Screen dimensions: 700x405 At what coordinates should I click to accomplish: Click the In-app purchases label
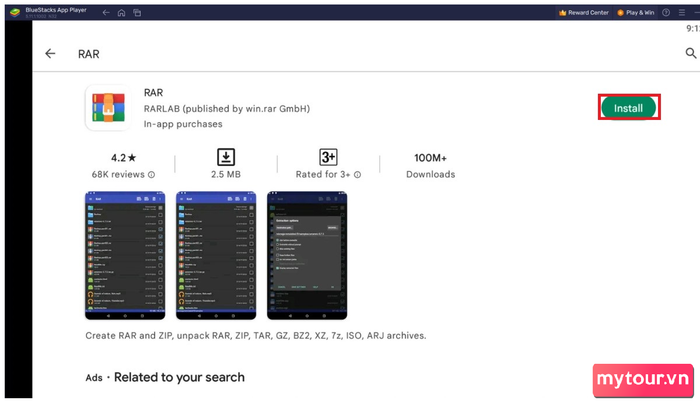point(183,124)
